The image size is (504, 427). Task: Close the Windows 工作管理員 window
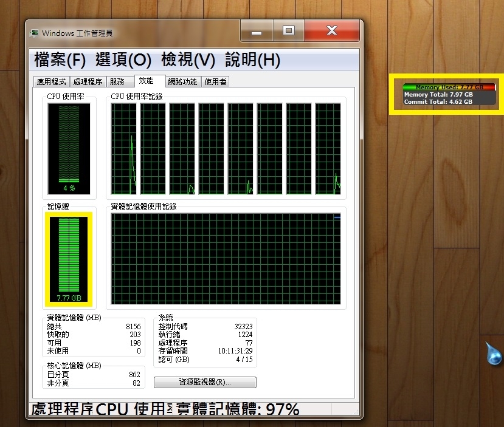pos(332,31)
